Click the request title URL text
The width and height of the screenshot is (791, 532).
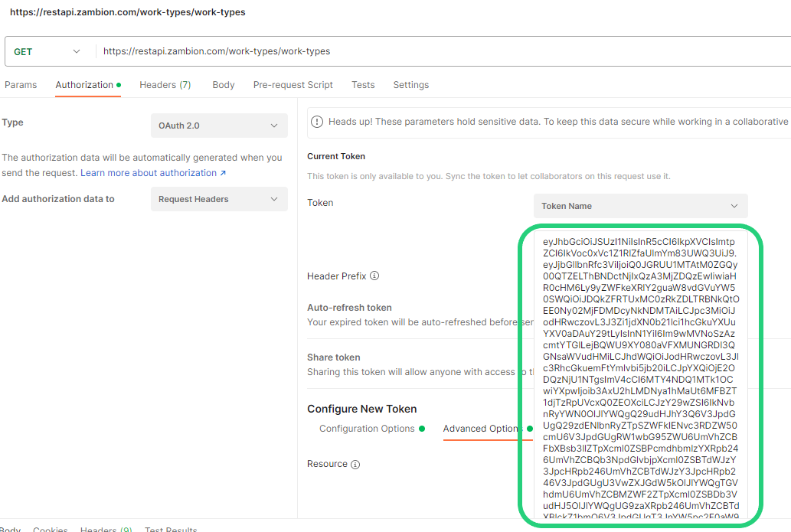coord(128,12)
